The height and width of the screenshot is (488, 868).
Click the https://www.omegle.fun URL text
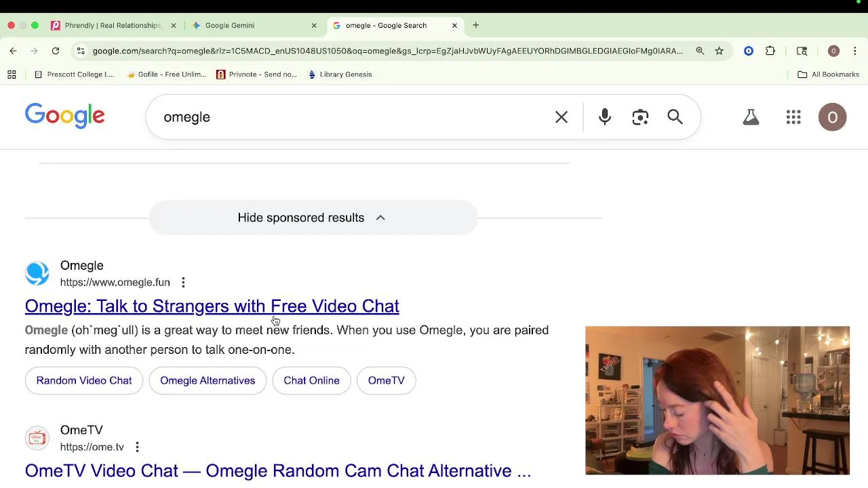[x=115, y=283]
